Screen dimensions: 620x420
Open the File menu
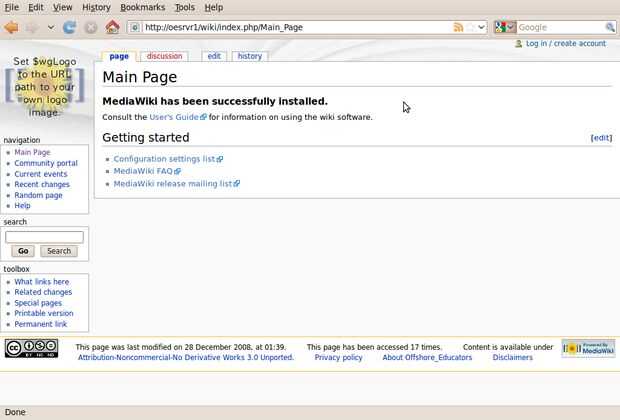pos(11,8)
